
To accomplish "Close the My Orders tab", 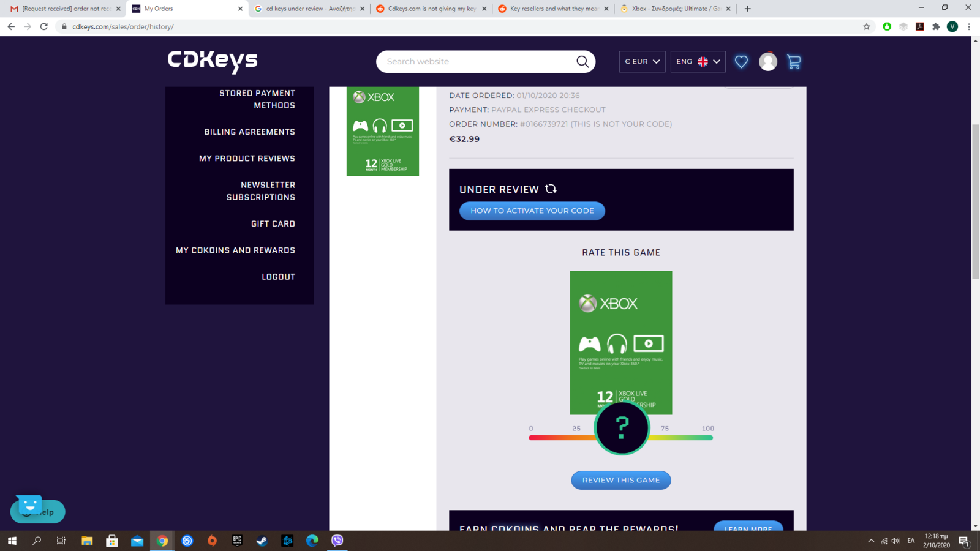I will click(240, 9).
